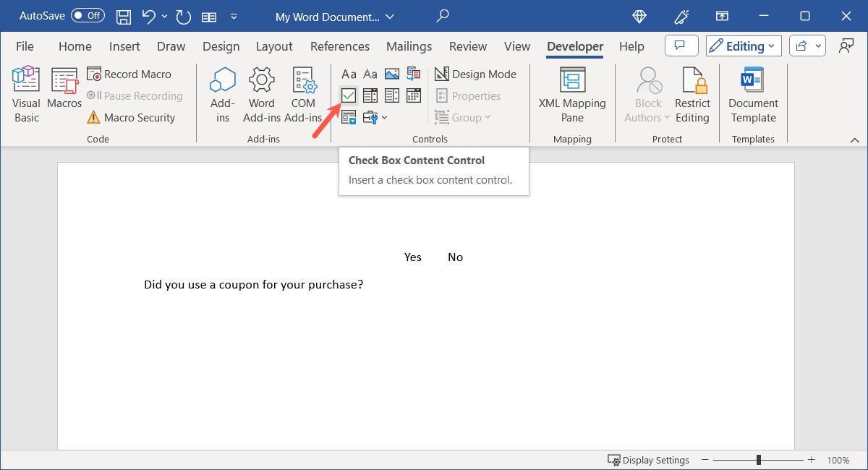Open Display Settings in the status bar
The image size is (868, 470).
coord(649,460)
